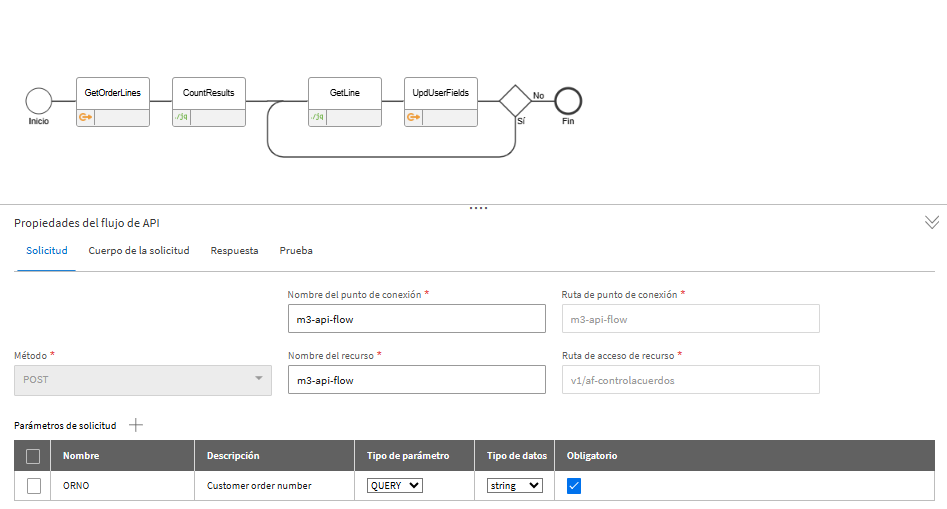Viewport: 947px width, 509px height.
Task: Toggle the select-all checkbox in table header
Action: (33, 456)
